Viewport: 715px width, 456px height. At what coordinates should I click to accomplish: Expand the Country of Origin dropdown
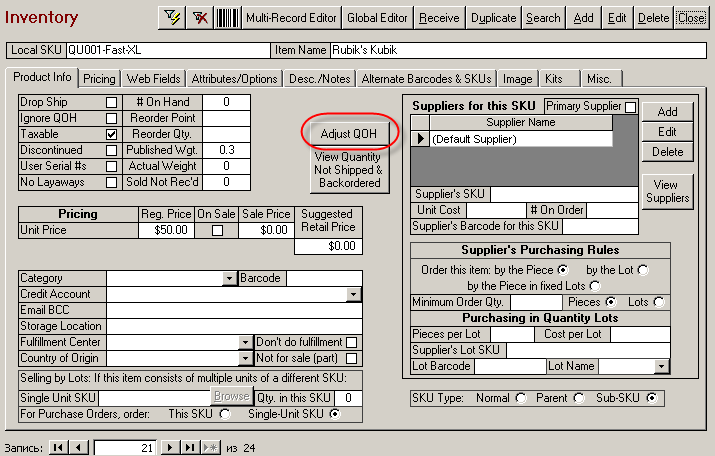click(x=245, y=358)
